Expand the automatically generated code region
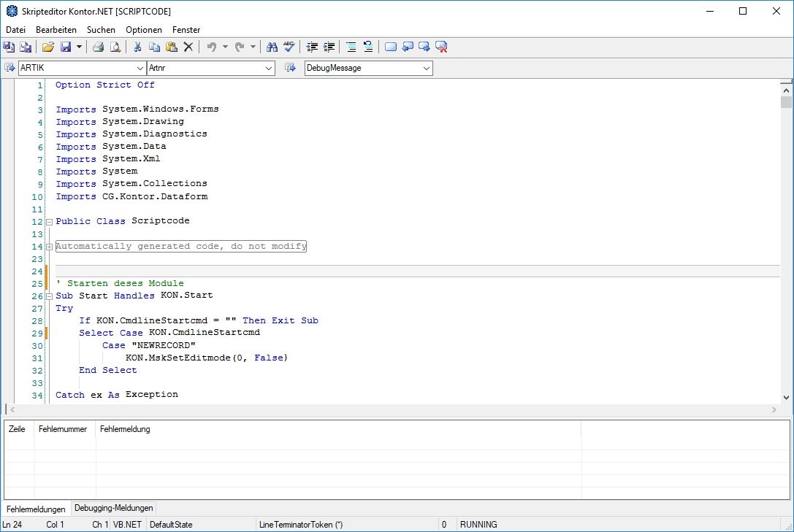The image size is (794, 532). click(49, 247)
